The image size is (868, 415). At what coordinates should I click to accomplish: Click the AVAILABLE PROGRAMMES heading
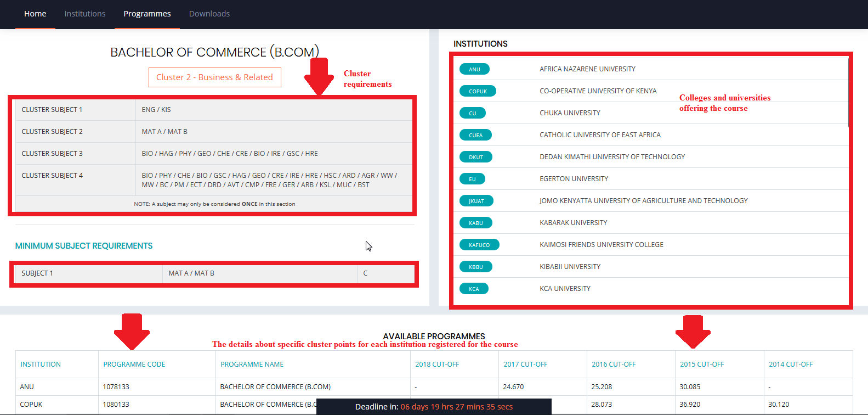coord(434,337)
